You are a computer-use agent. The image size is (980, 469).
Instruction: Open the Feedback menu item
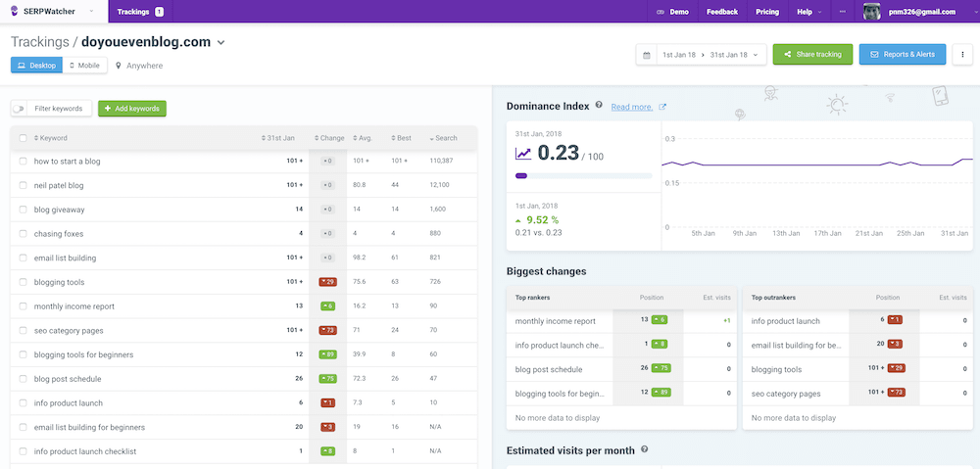tap(722, 11)
